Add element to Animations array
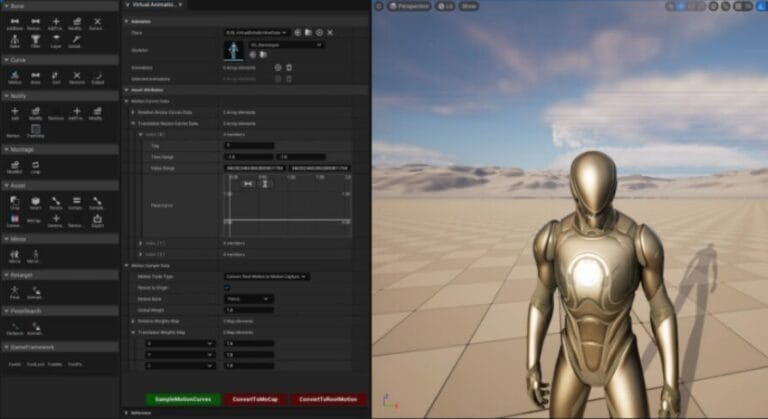The height and width of the screenshot is (419, 768). [278, 68]
